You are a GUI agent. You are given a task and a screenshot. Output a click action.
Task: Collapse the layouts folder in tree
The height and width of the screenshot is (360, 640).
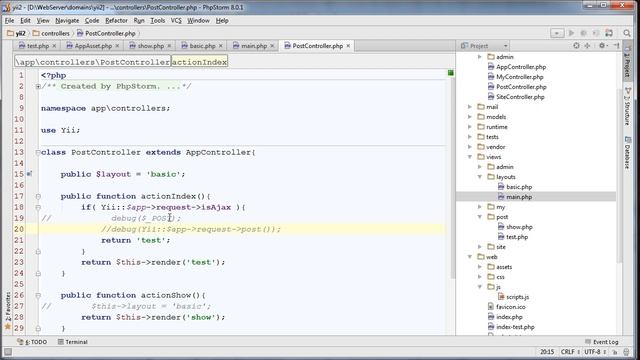pyautogui.click(x=480, y=177)
